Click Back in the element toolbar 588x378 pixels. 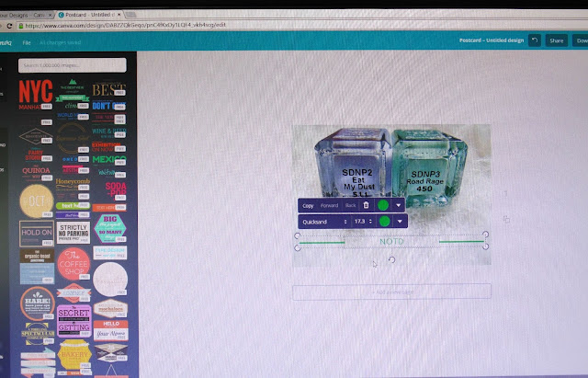tap(350, 205)
